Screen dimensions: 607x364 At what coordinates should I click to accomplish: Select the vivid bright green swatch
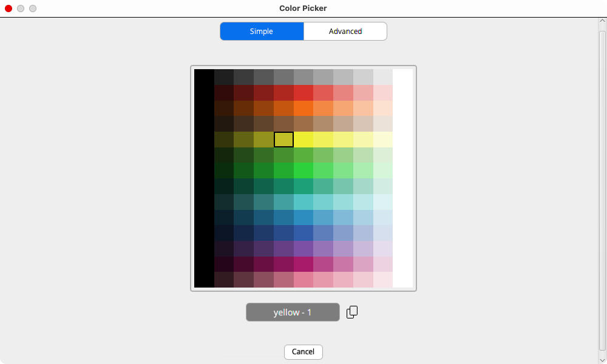tap(303, 171)
